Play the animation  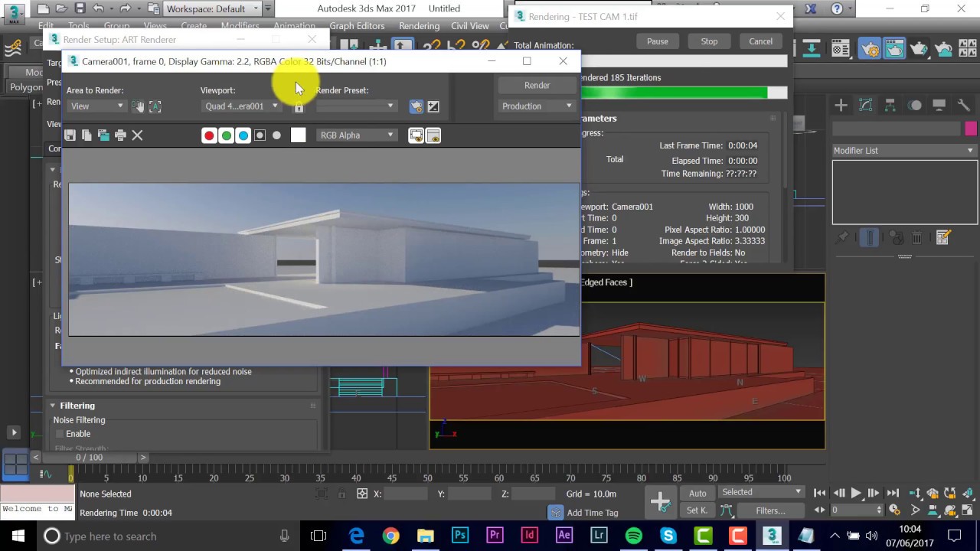pos(856,494)
